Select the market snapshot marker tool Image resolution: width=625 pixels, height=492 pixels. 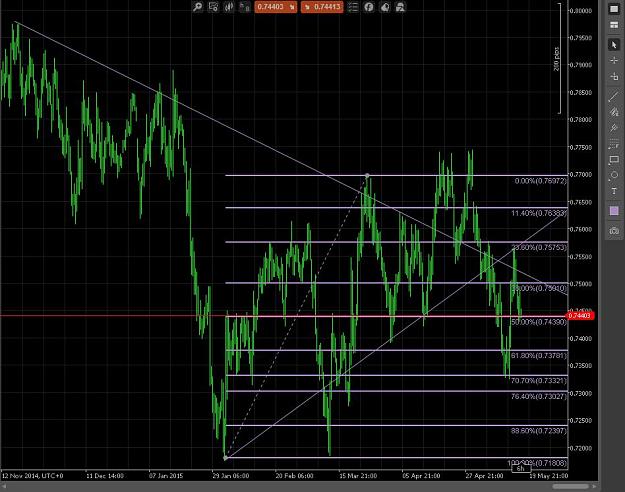[x=614, y=76]
